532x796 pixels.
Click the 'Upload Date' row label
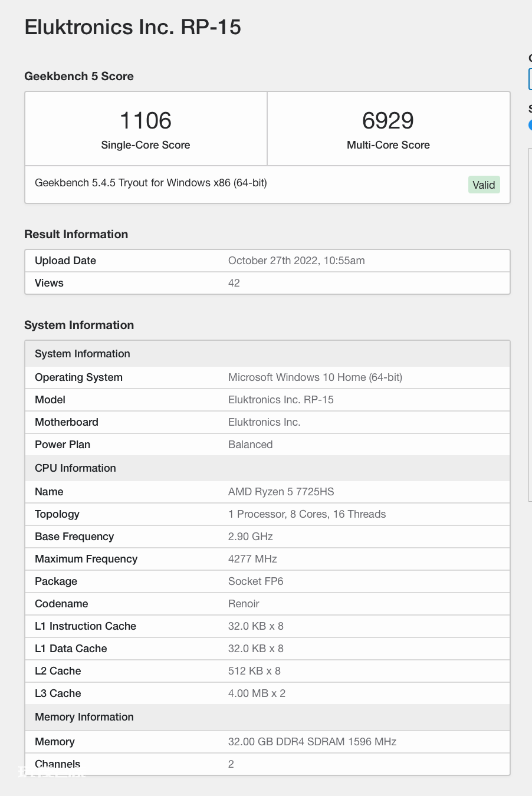65,261
